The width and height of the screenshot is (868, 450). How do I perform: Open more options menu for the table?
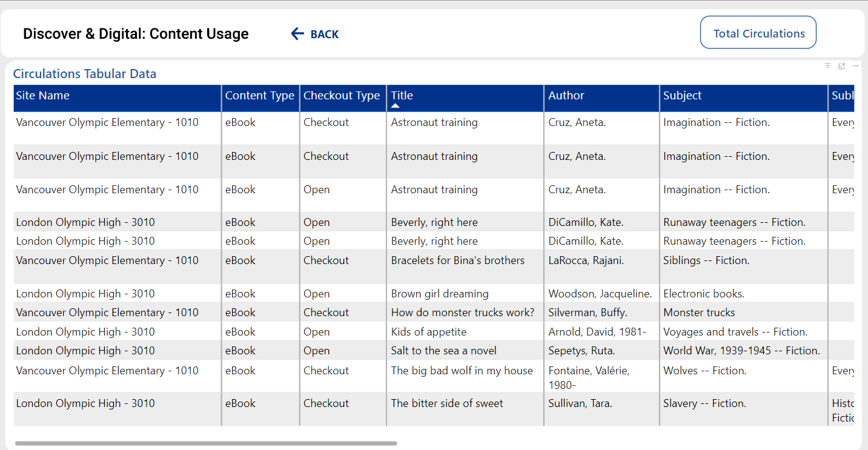[855, 66]
